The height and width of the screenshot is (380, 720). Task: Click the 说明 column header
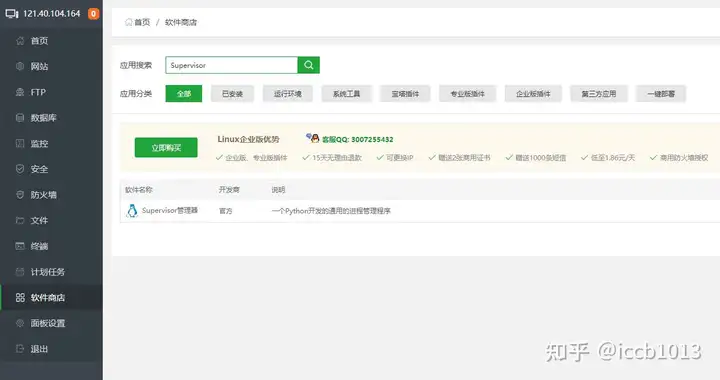(x=278, y=190)
